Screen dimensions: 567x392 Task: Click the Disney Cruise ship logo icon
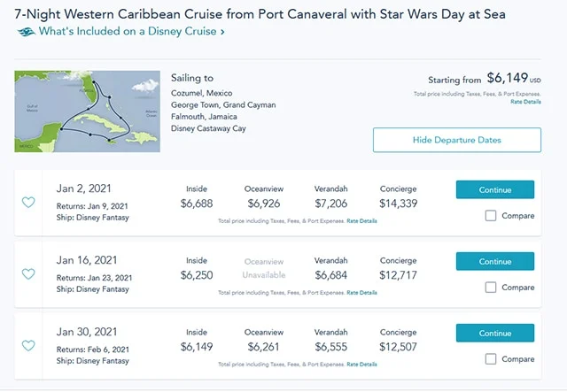[26, 32]
